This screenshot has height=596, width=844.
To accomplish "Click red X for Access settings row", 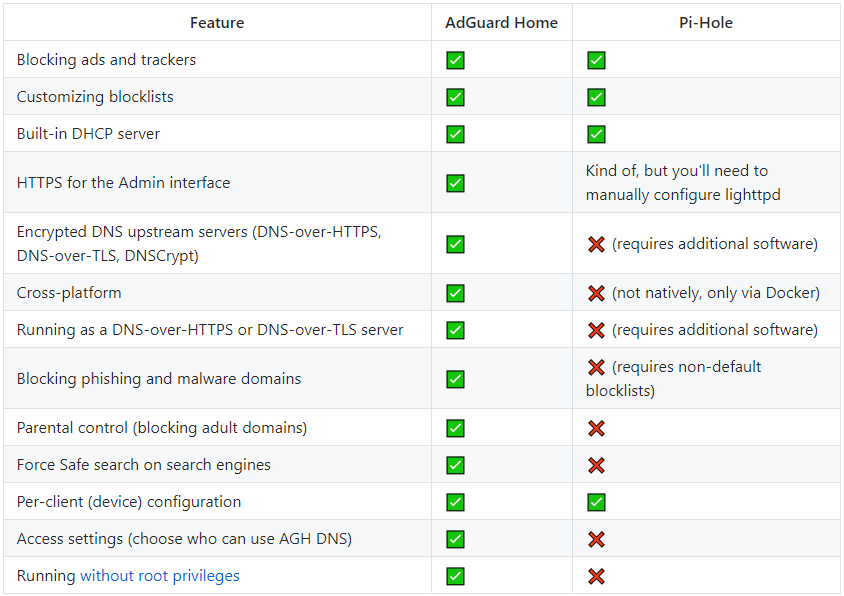I will [x=596, y=539].
